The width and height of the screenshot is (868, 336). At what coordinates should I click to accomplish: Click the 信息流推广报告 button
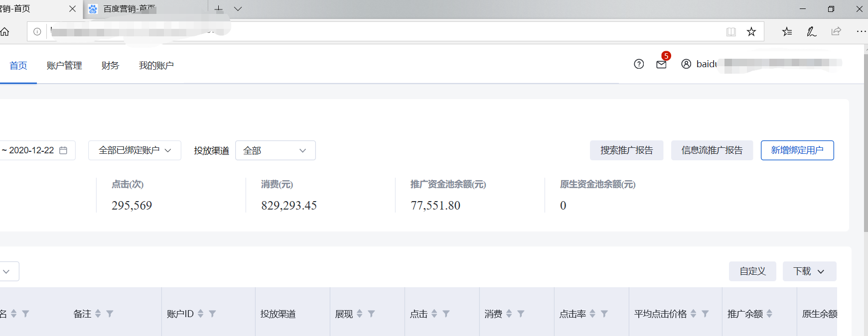[x=712, y=150]
